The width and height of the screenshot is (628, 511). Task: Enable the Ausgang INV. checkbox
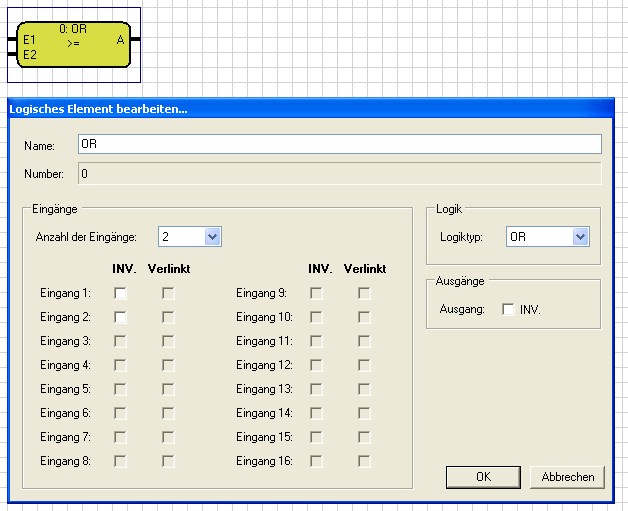coord(508,309)
